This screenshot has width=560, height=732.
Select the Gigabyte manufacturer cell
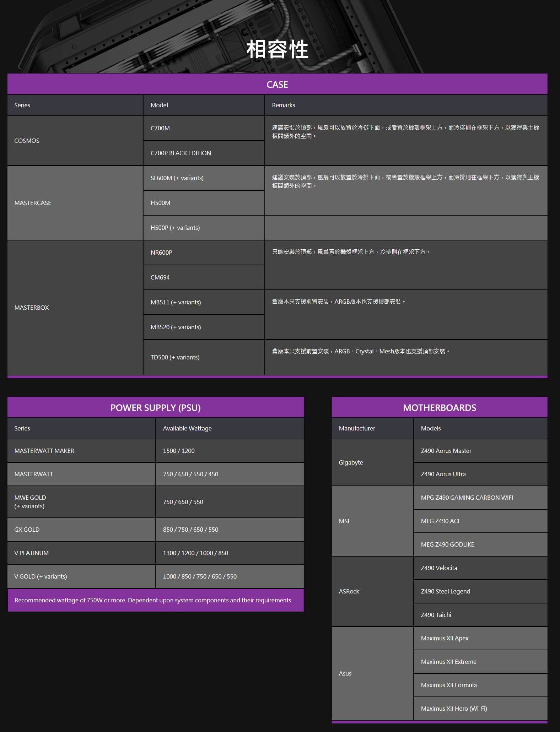[372, 462]
